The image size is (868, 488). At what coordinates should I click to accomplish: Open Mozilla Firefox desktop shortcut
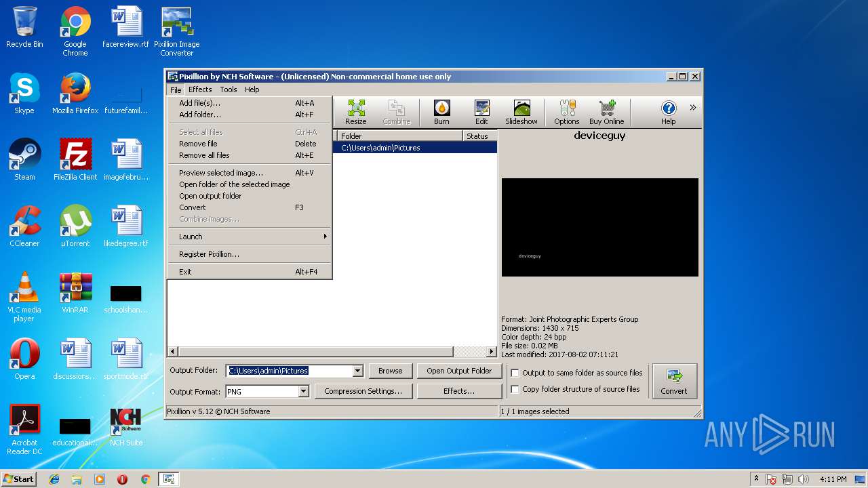click(x=75, y=94)
